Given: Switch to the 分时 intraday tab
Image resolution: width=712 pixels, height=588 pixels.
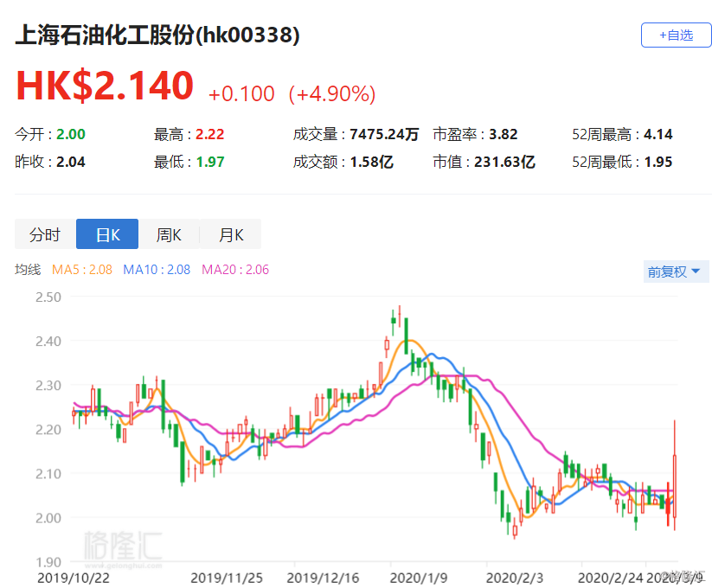Looking at the screenshot, I should (45, 234).
